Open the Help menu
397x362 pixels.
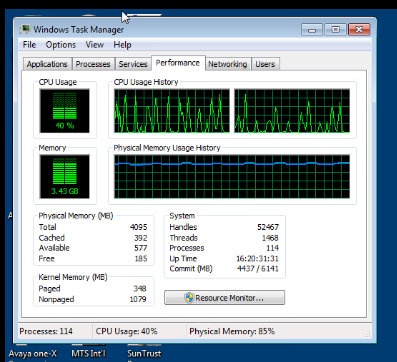click(122, 45)
